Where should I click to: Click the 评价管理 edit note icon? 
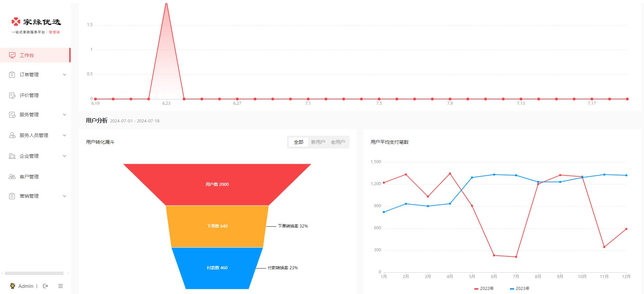[12, 95]
